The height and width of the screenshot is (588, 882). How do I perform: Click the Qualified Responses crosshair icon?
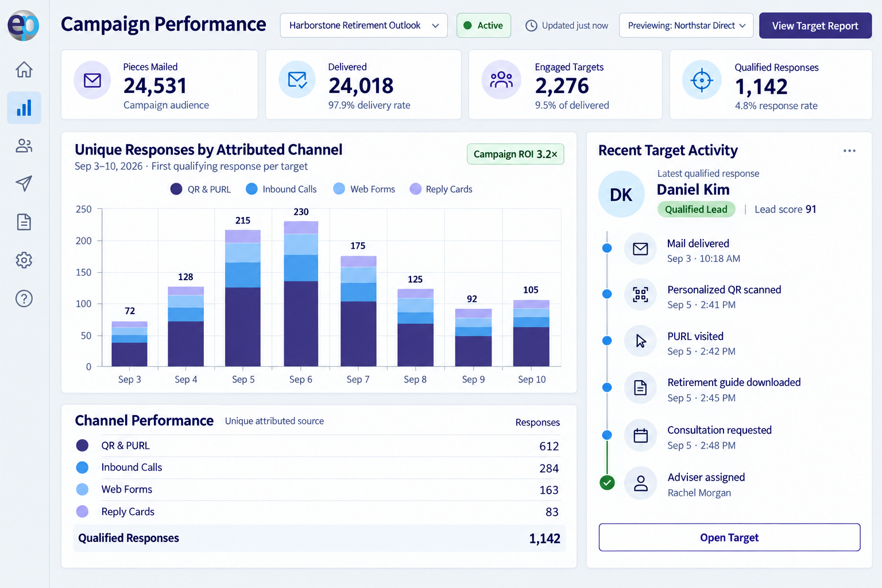click(x=702, y=80)
